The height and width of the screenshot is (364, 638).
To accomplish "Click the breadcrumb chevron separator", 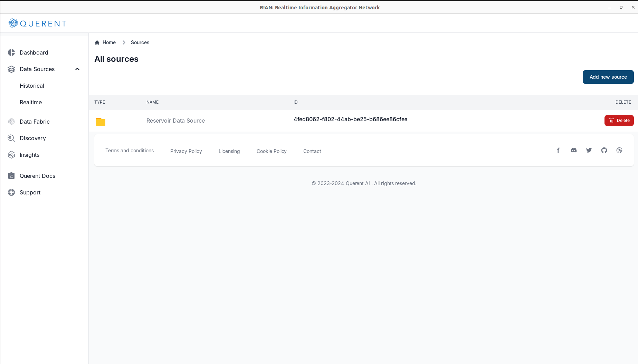I will point(124,42).
